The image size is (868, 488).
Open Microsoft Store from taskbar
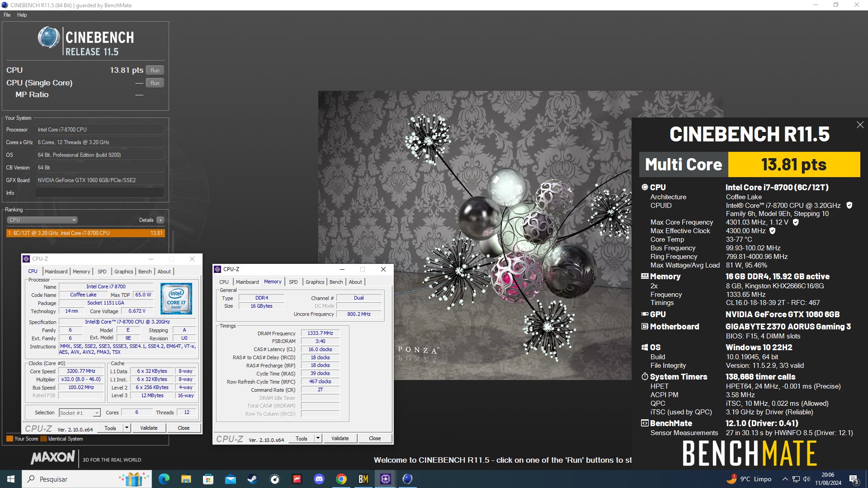pos(208,479)
